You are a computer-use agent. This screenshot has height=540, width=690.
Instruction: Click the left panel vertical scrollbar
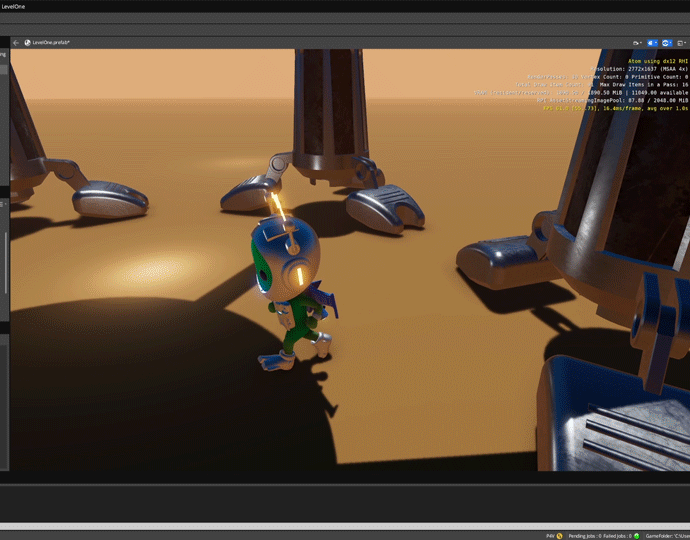6,263
